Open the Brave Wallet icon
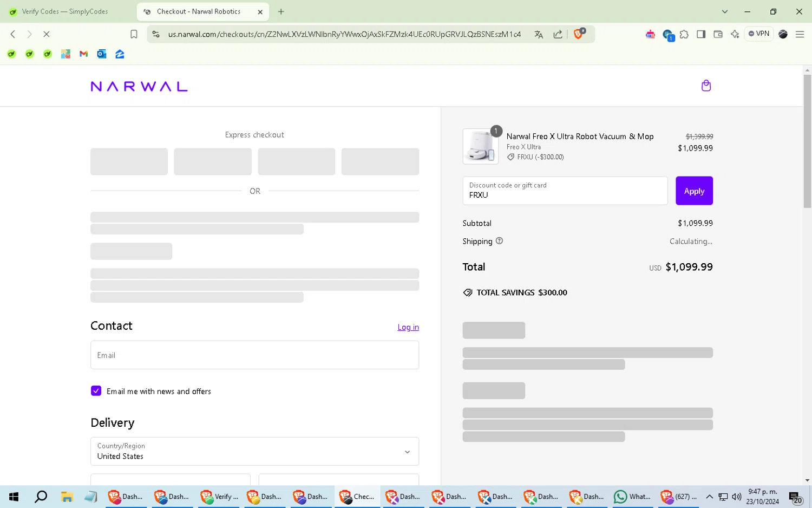Image resolution: width=812 pixels, height=508 pixels. [718, 34]
